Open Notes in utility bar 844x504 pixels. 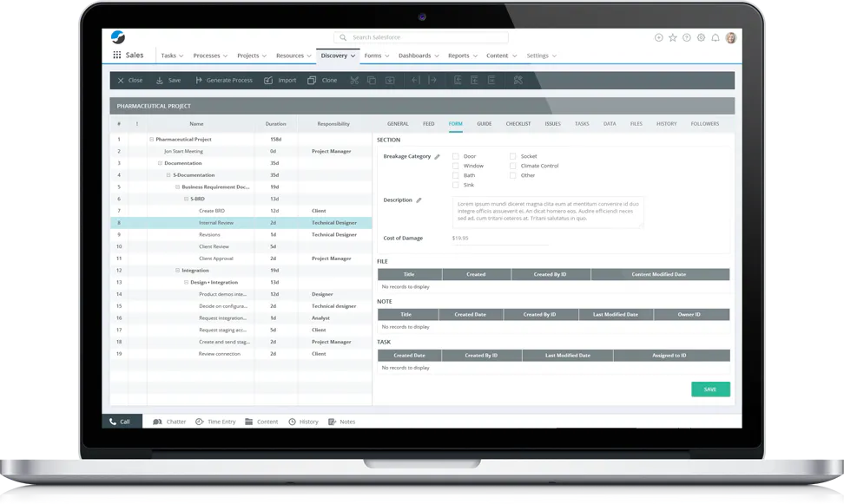click(x=342, y=422)
